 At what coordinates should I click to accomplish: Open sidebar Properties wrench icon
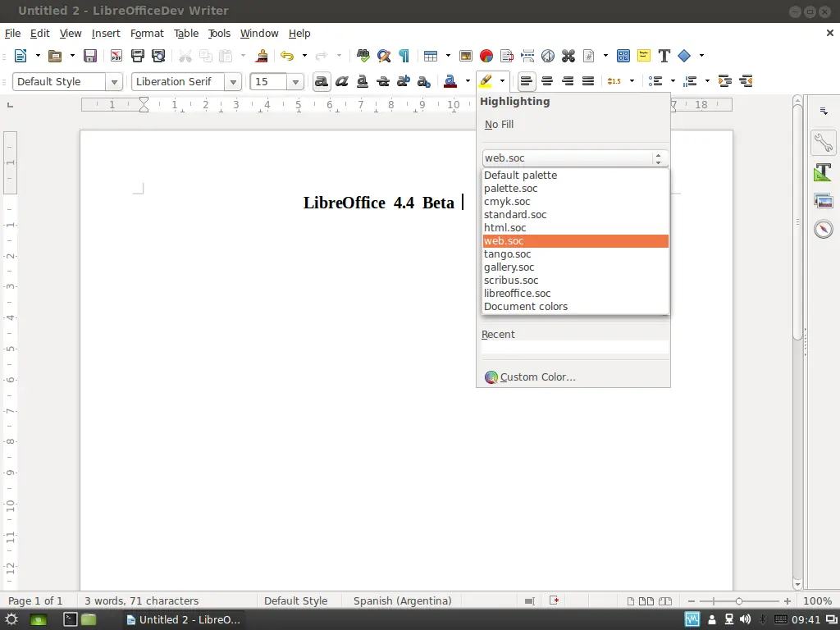tap(824, 142)
